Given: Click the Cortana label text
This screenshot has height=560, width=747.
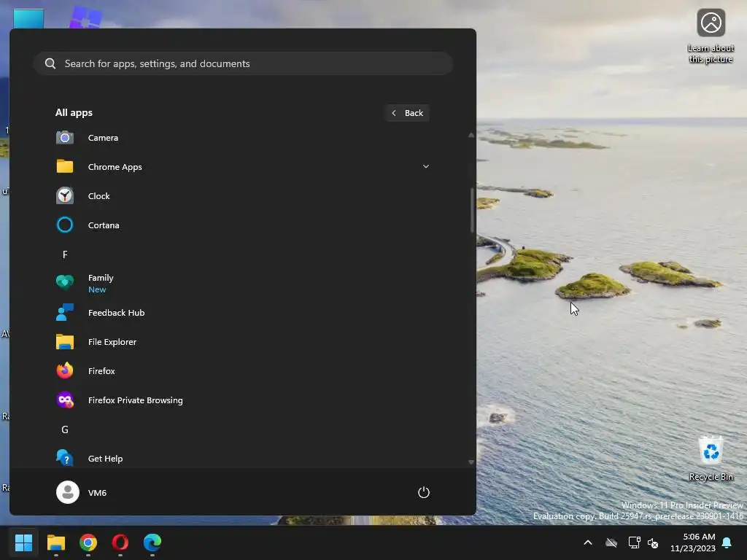Looking at the screenshot, I should 104,225.
